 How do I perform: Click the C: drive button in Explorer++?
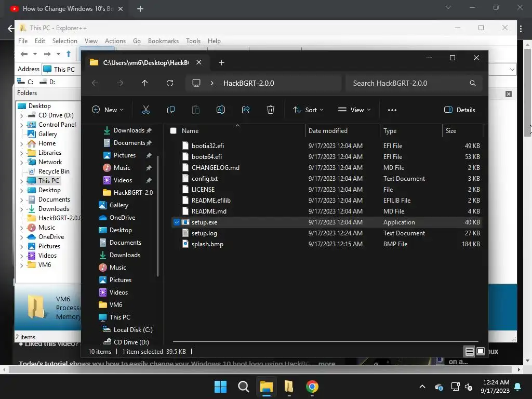26,82
